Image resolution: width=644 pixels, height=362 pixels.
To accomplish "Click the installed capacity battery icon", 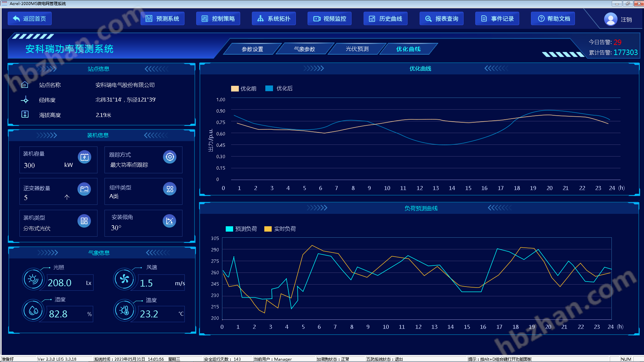I will [84, 157].
